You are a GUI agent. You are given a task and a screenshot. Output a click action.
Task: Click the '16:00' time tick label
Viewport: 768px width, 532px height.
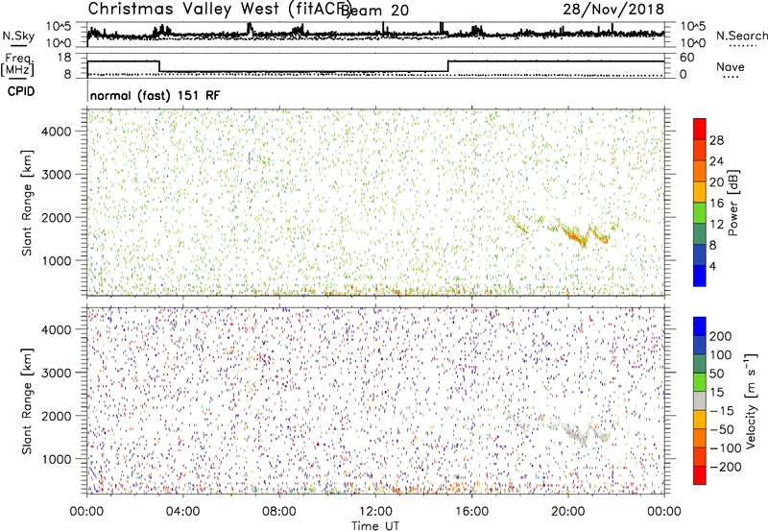[x=471, y=512]
